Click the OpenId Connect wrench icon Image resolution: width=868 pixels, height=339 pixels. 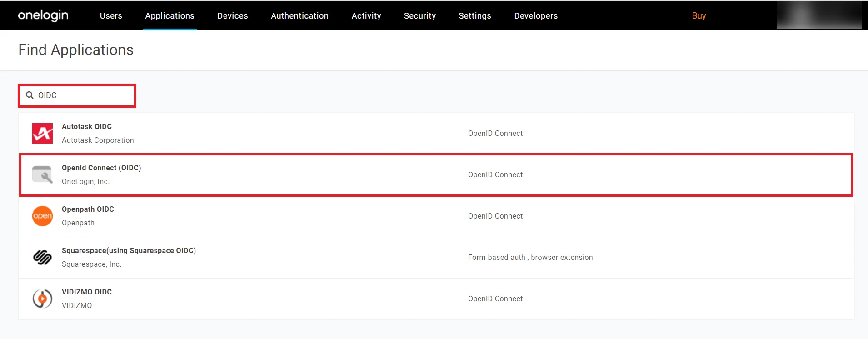pyautogui.click(x=42, y=174)
